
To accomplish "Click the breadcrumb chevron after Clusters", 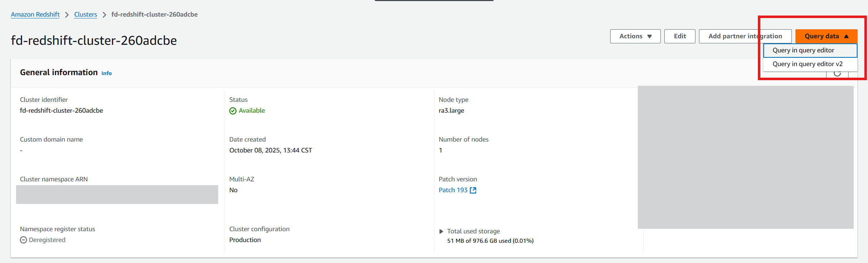I will point(104,15).
